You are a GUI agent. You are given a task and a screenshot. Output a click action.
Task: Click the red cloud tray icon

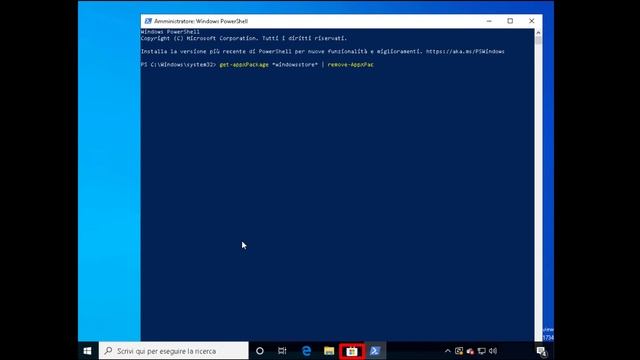click(470, 351)
